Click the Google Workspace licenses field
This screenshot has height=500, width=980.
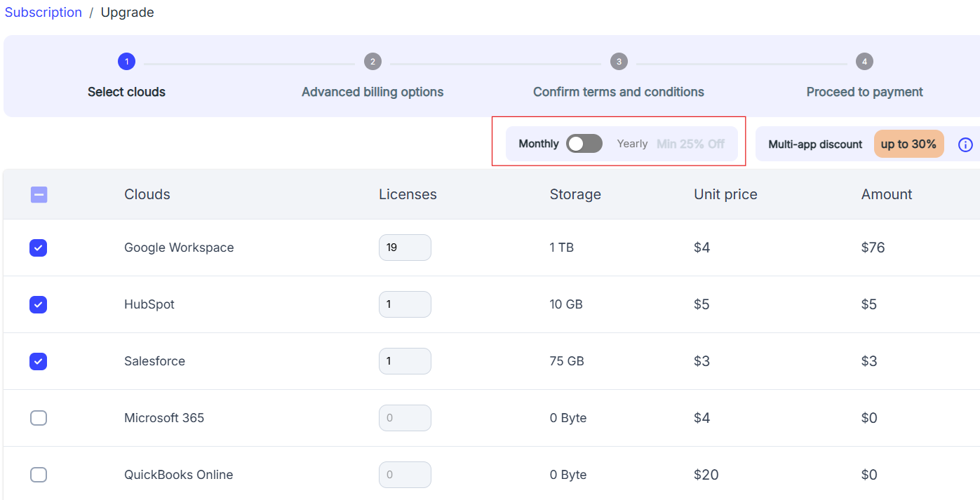click(405, 248)
